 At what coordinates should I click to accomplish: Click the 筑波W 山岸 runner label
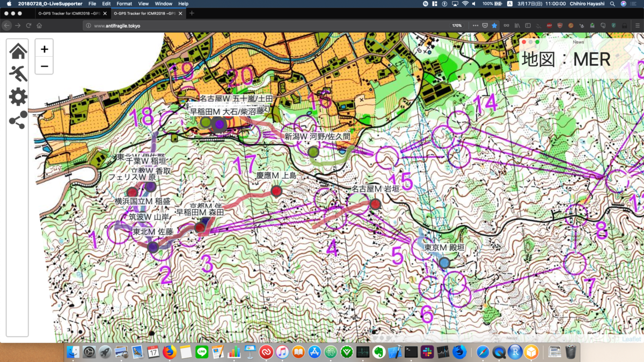point(149,217)
